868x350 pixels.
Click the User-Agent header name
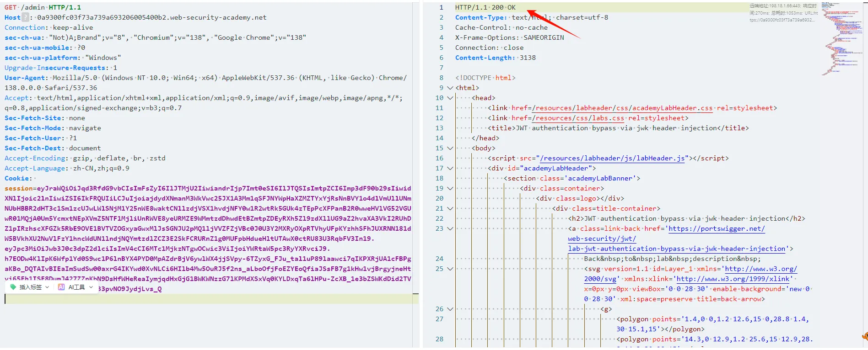point(25,78)
